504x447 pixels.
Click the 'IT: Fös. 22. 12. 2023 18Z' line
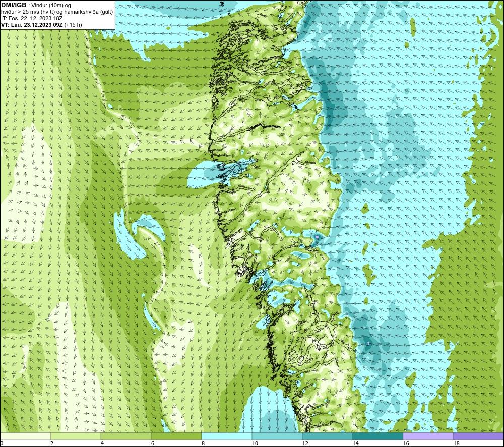coord(32,18)
